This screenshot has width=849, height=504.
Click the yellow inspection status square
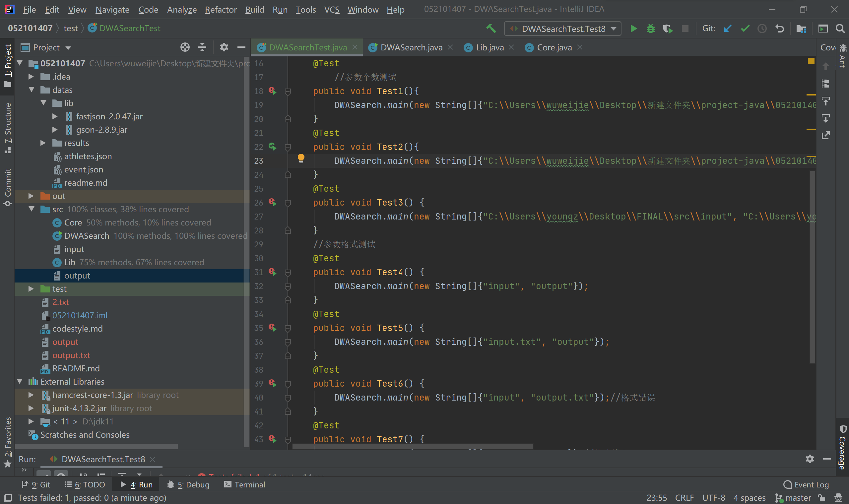click(811, 61)
